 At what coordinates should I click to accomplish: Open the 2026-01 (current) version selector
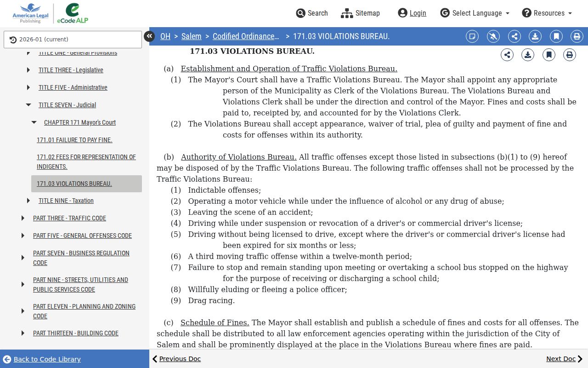pyautogui.click(x=73, y=40)
